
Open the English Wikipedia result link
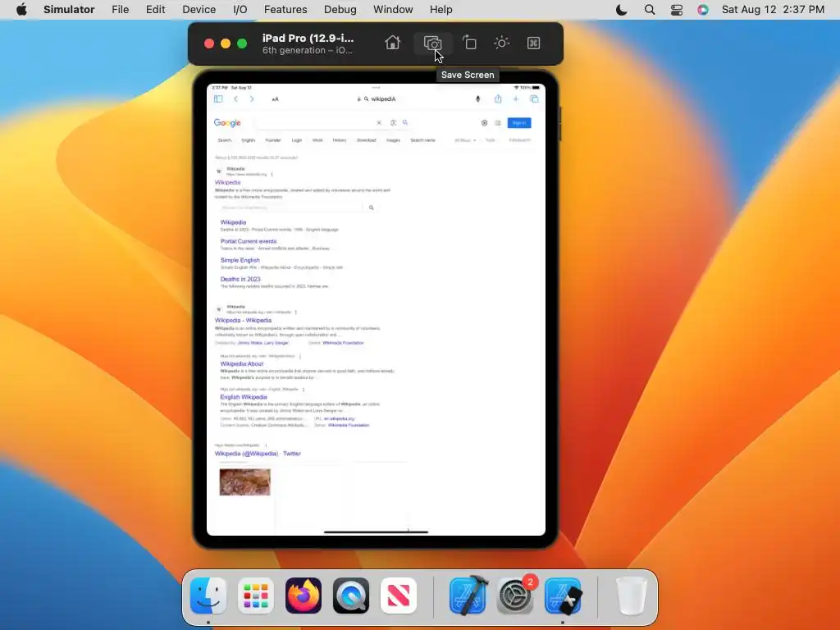click(244, 397)
